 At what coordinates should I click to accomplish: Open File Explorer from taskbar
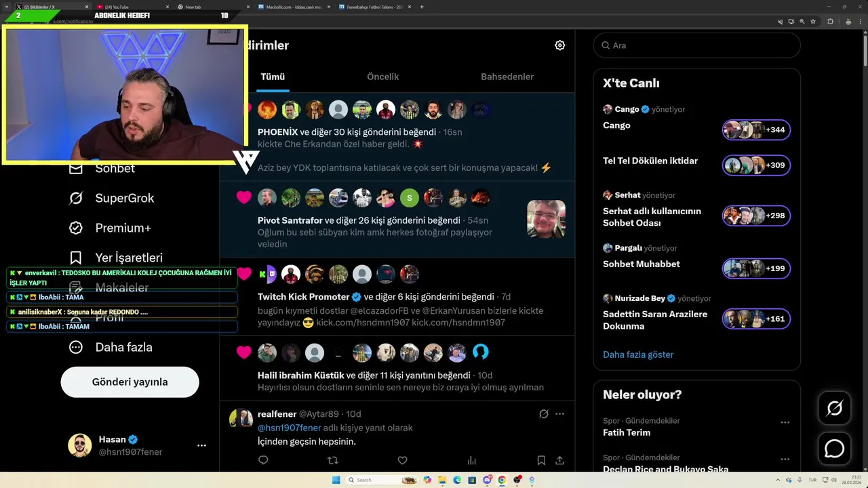coord(441,480)
